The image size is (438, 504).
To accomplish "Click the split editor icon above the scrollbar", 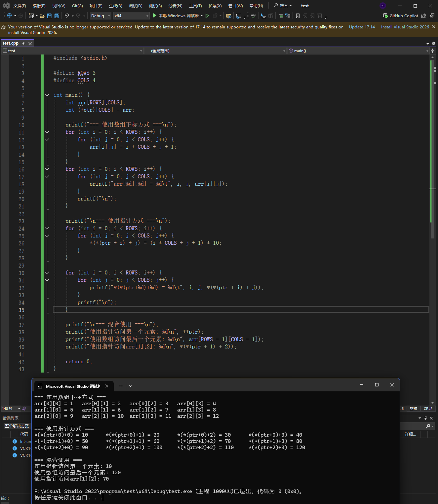I will tap(432, 51).
